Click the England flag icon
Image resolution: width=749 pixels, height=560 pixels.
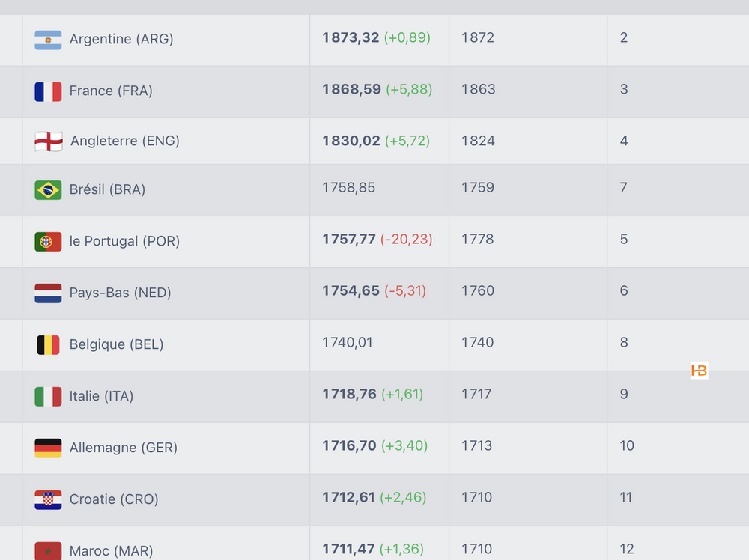49,141
